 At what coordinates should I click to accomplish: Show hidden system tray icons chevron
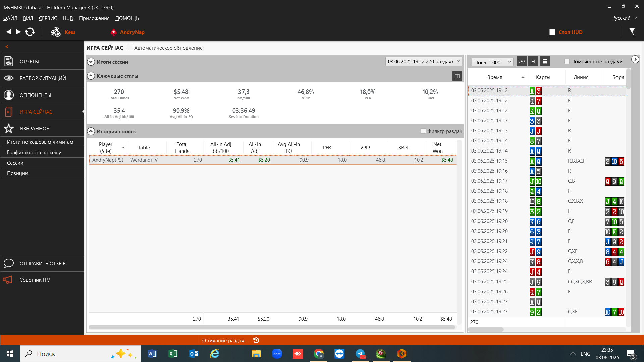(573, 354)
